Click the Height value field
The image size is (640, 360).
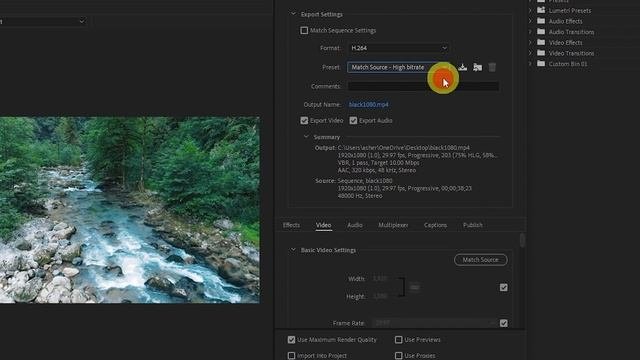380,296
